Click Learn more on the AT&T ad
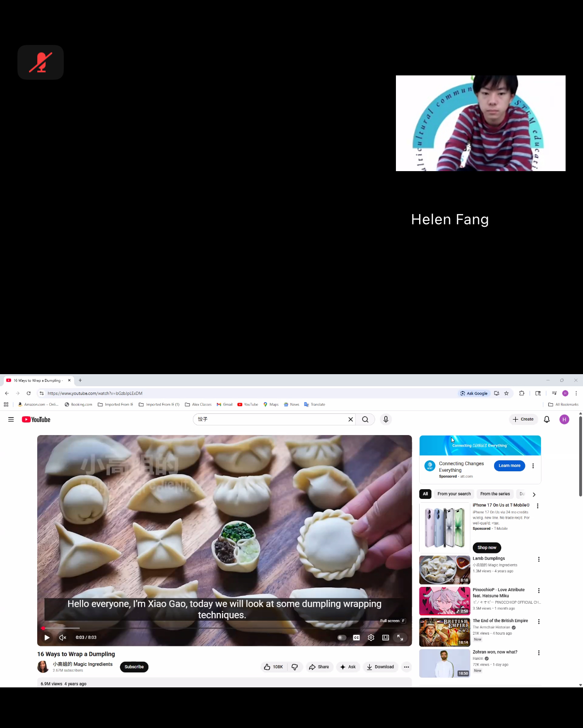This screenshot has height=728, width=583. click(x=510, y=466)
